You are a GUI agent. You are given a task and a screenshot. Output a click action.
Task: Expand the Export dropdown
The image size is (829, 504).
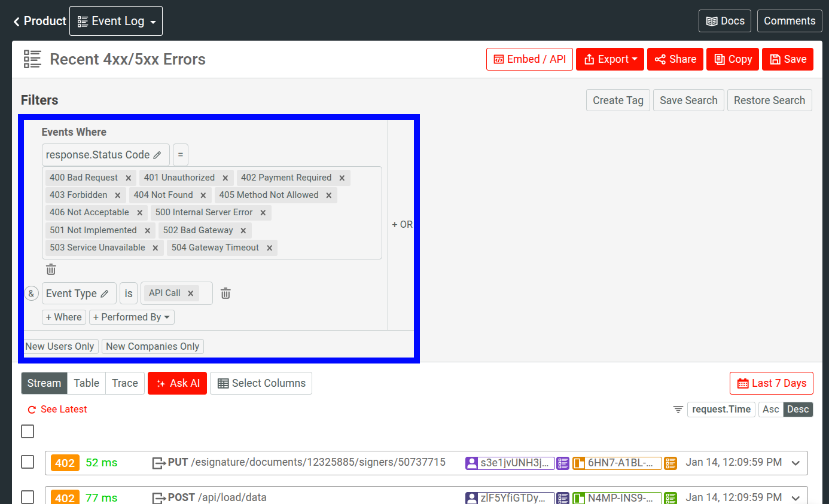pyautogui.click(x=609, y=59)
